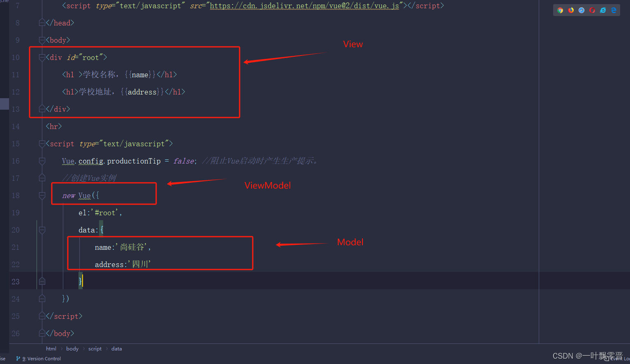Click the '#root' selector string
This screenshot has height=364, width=630.
pos(105,213)
